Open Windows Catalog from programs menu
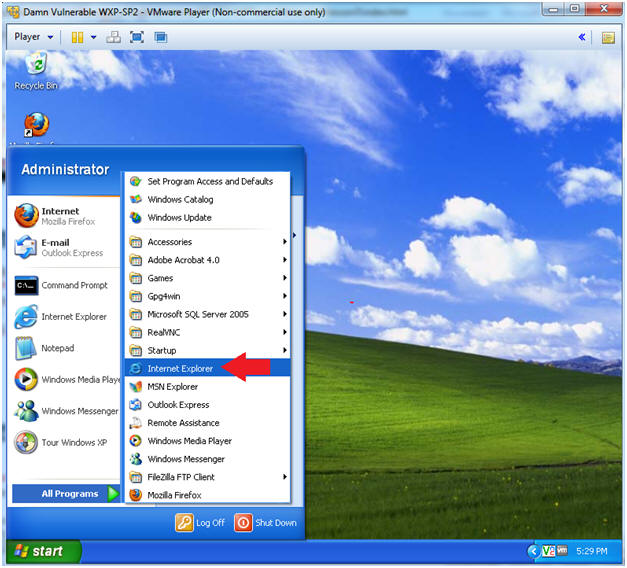 click(x=208, y=200)
